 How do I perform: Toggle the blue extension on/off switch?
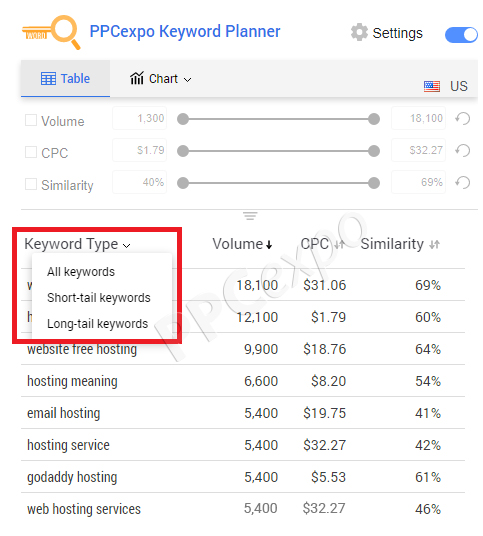pyautogui.click(x=461, y=35)
